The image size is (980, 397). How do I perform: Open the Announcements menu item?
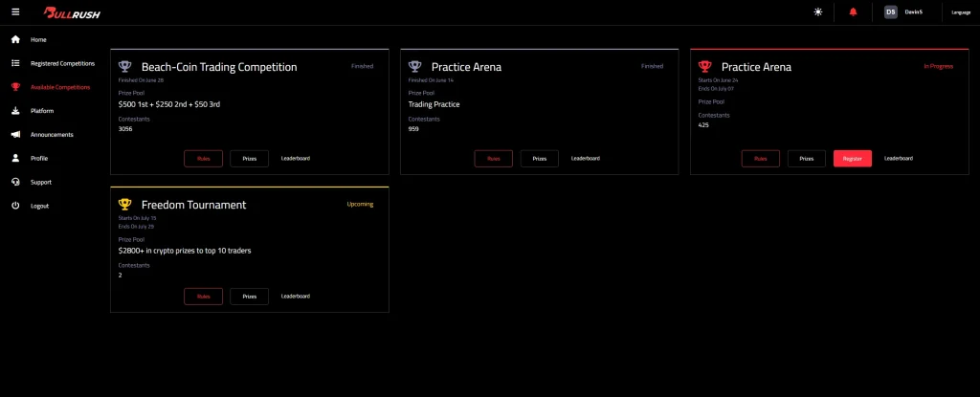click(51, 135)
